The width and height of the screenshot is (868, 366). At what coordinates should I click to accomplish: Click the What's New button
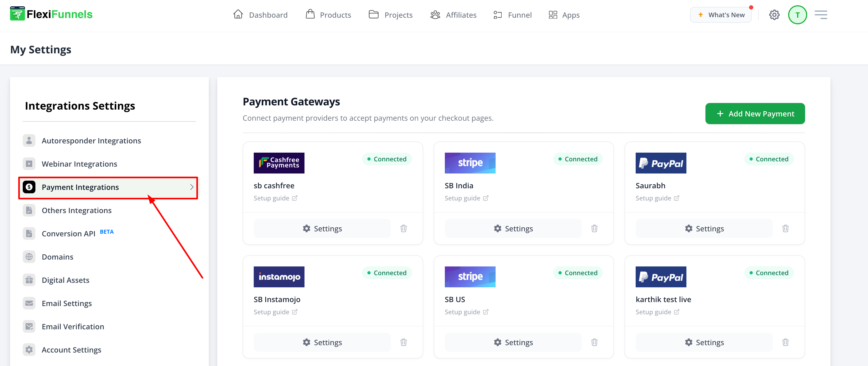[x=721, y=15]
